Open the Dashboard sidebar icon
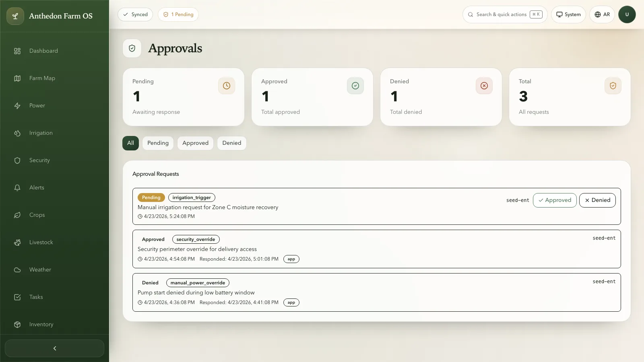The height and width of the screenshot is (362, 644). point(17,51)
